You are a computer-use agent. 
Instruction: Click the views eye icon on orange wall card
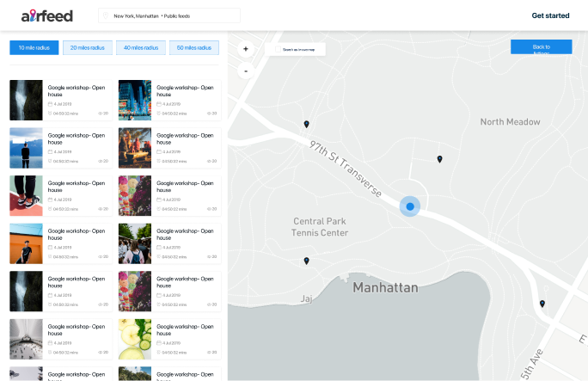pyautogui.click(x=100, y=257)
